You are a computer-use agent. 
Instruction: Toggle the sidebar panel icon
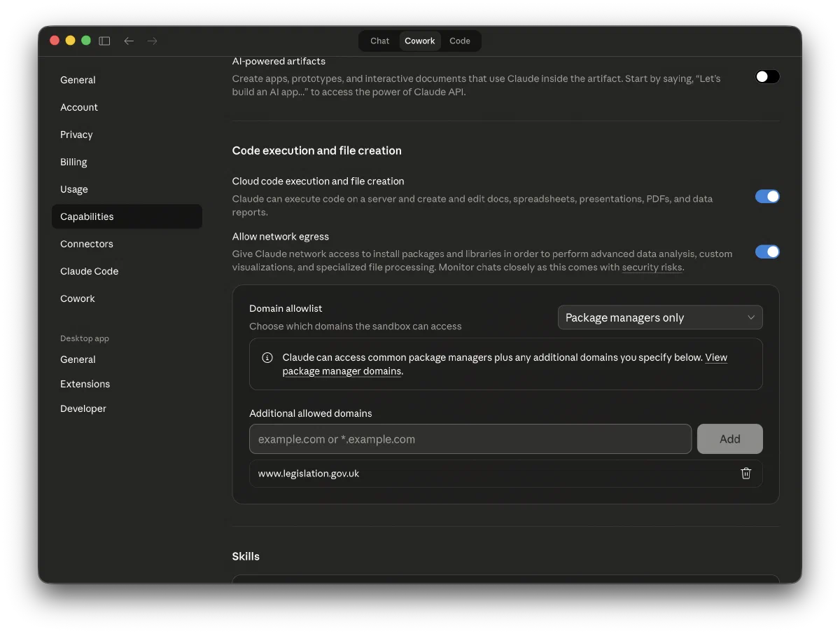click(104, 41)
